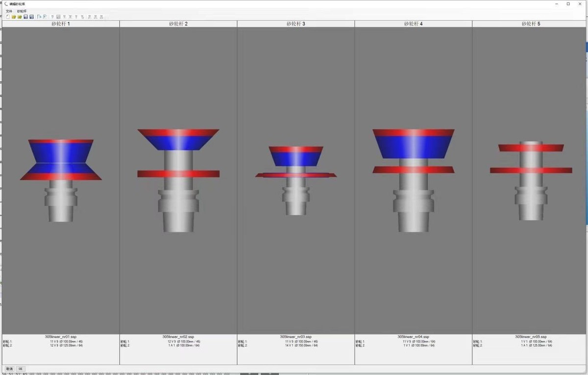Click the export icon before the grayed icons

click(x=45, y=17)
